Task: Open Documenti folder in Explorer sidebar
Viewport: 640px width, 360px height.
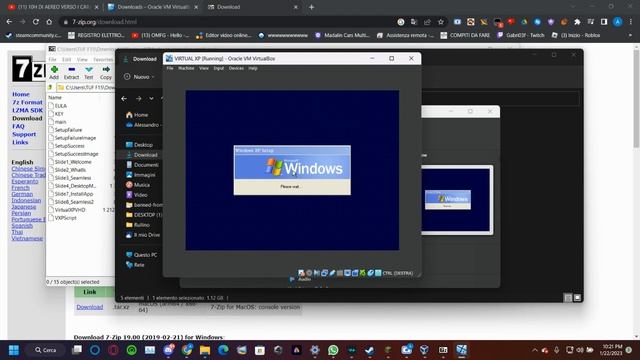Action: [142, 165]
